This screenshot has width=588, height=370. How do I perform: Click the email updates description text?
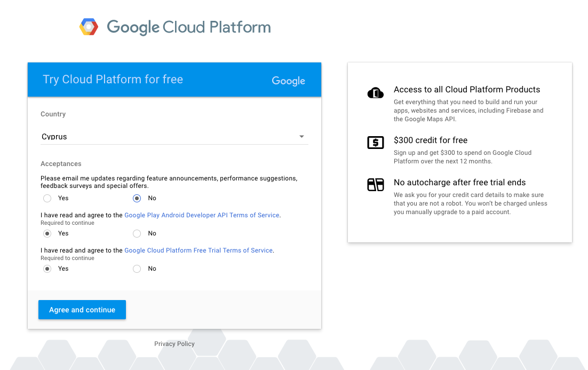(x=169, y=182)
